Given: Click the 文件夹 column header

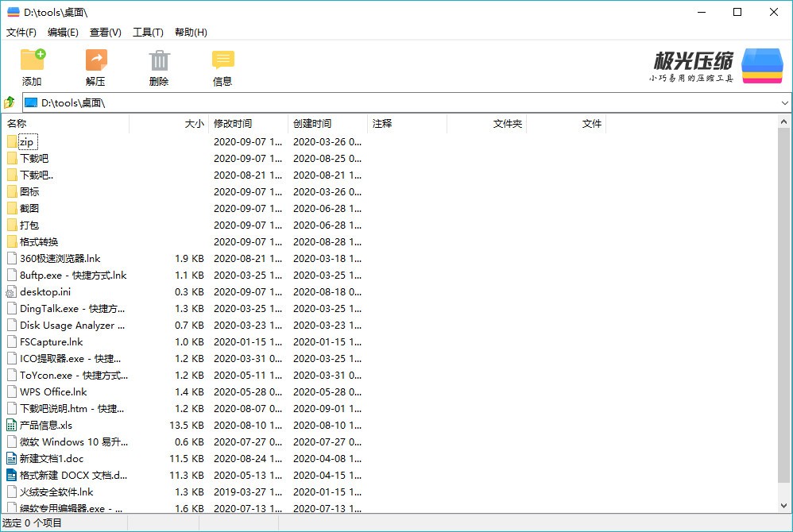Looking at the screenshot, I should pyautogui.click(x=486, y=124).
